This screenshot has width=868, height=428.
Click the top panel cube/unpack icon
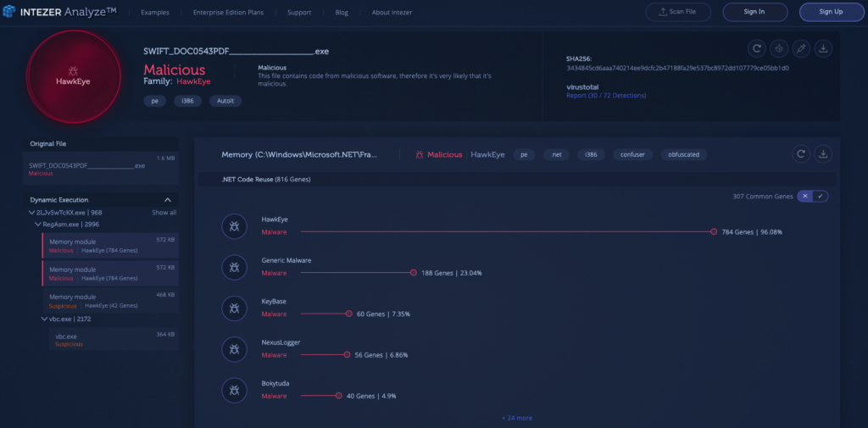coord(779,48)
